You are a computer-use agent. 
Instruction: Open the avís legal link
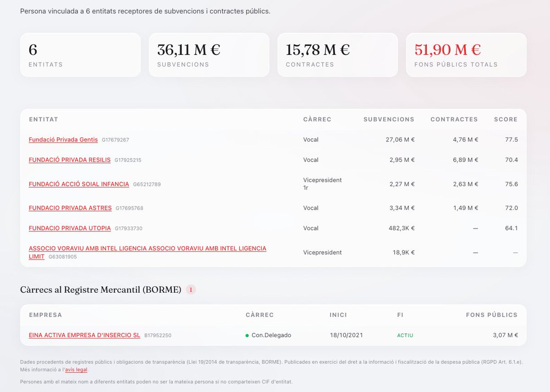(x=76, y=370)
